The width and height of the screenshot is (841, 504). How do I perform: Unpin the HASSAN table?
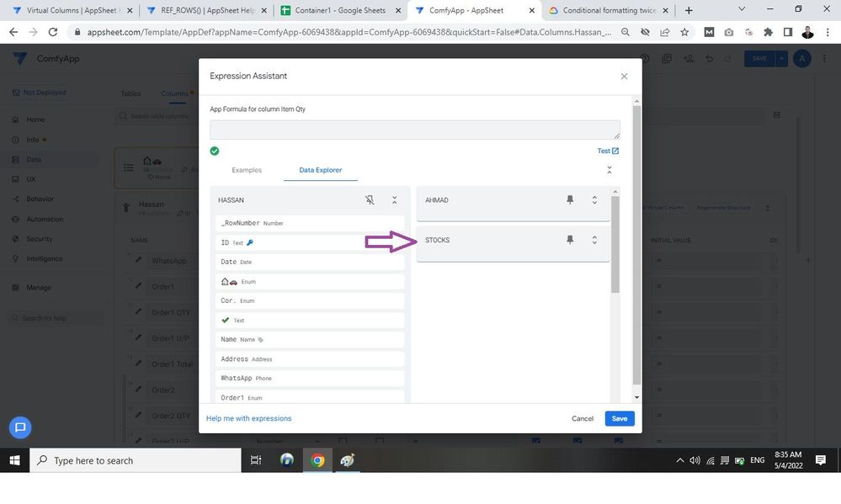point(370,200)
